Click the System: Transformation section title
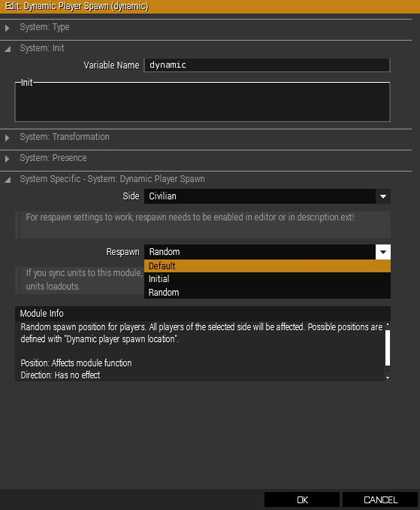 (x=65, y=137)
